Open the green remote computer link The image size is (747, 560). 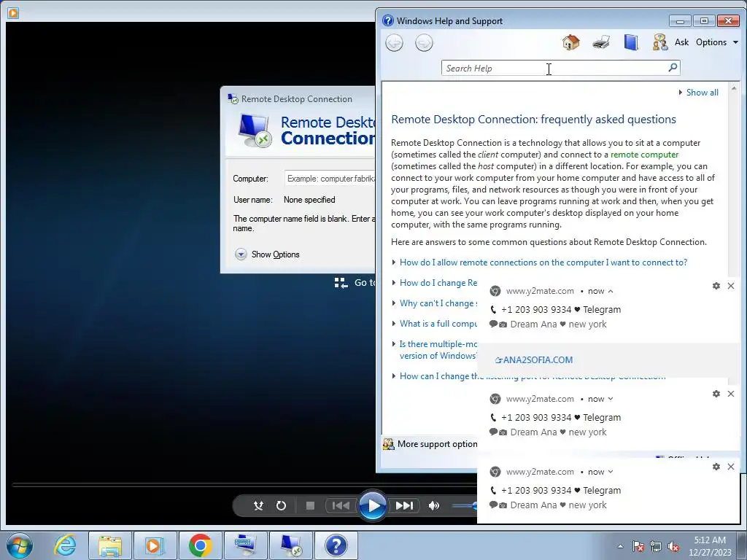(644, 155)
